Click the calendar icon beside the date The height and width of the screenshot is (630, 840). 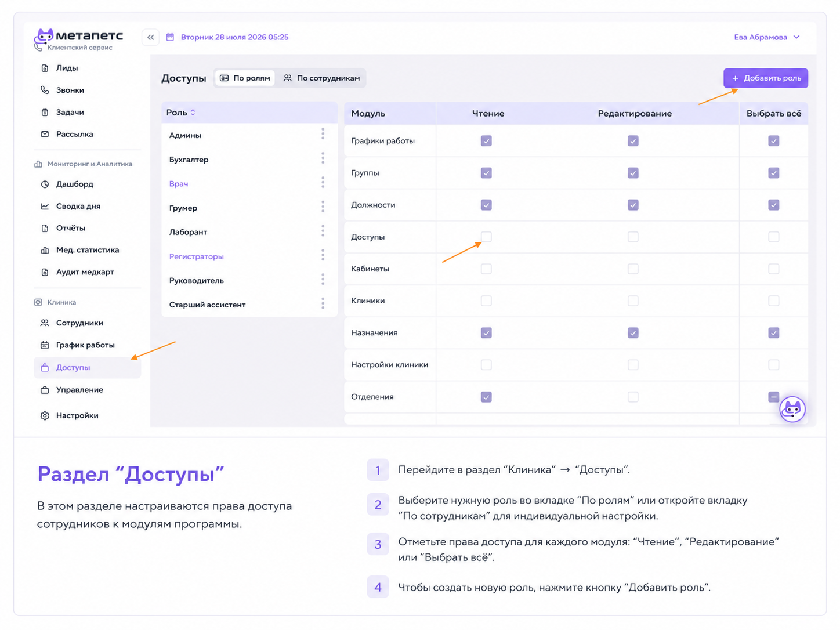click(170, 37)
